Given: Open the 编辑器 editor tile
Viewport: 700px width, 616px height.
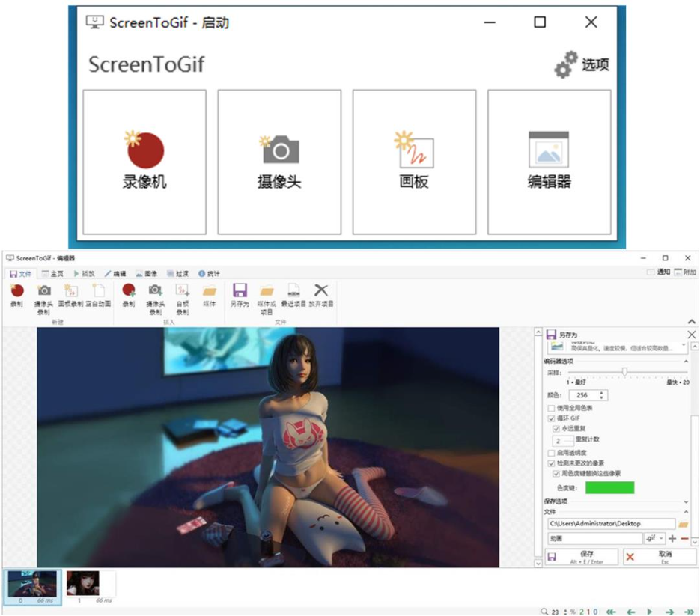Looking at the screenshot, I should point(549,162).
